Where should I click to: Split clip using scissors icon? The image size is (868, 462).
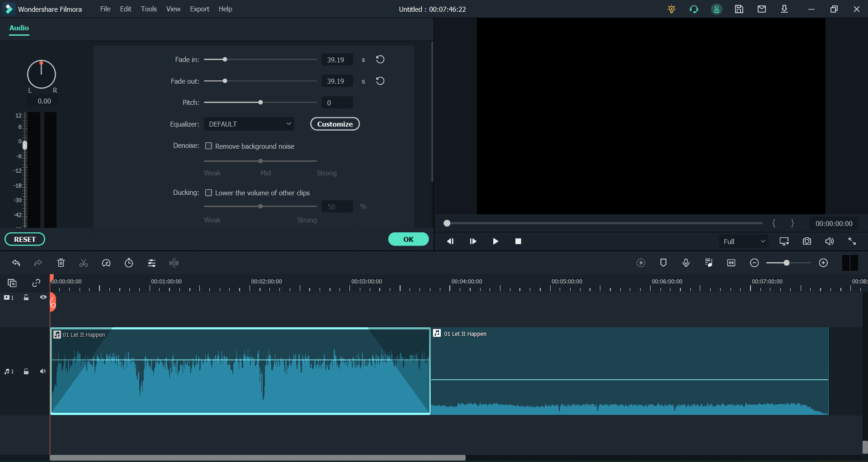click(x=84, y=263)
